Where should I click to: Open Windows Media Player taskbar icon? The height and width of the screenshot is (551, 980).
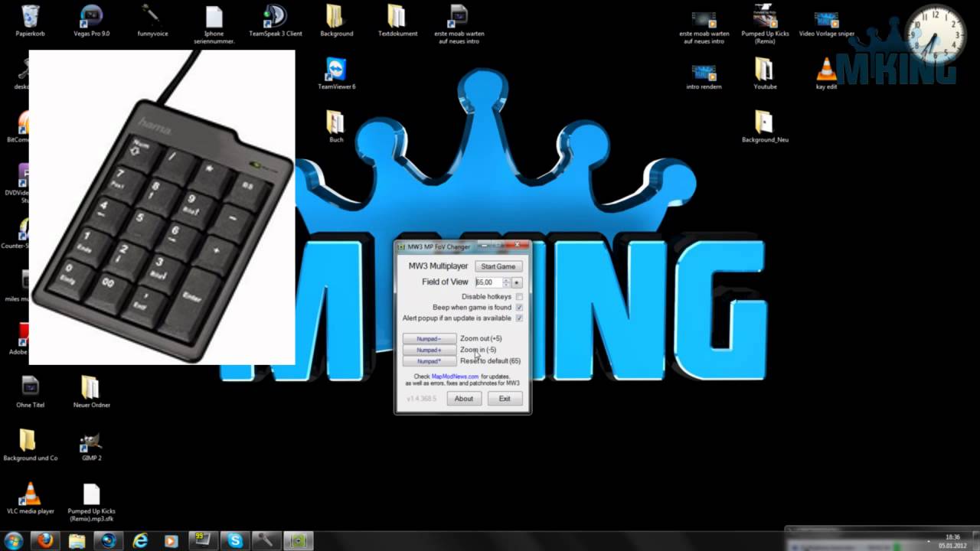point(171,540)
